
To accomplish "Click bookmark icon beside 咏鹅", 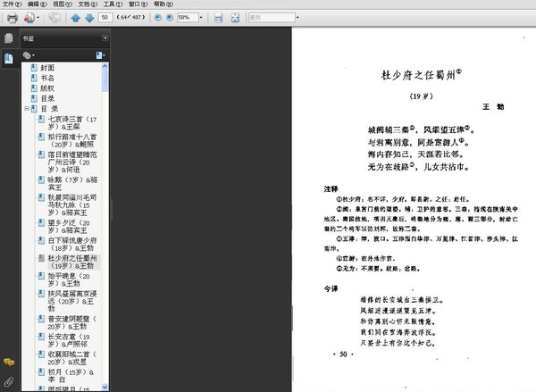I will 41,179.
